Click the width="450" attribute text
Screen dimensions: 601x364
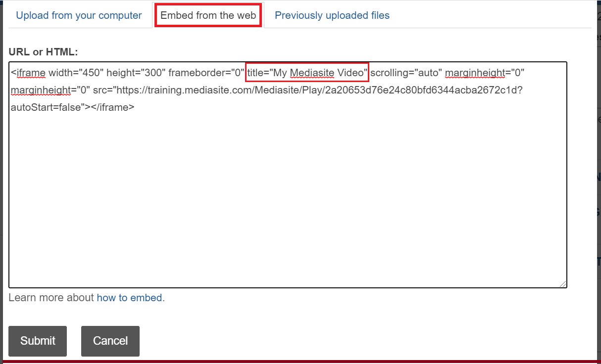tap(76, 73)
